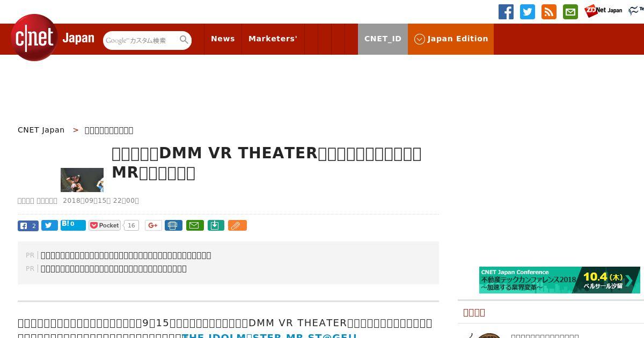Viewport: 644px width, 338px height.
Task: Go to the CNET Japan breadcrumb link
Action: pyautogui.click(x=41, y=130)
